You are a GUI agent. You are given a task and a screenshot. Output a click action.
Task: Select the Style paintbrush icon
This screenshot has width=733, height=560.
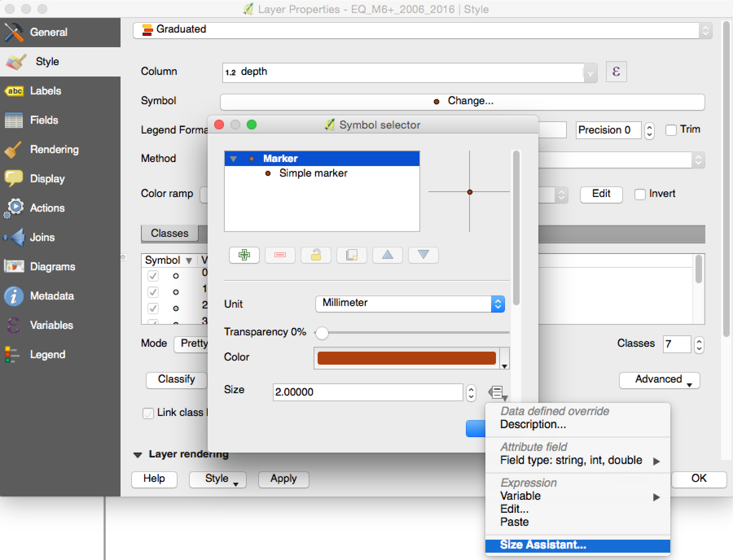16,62
